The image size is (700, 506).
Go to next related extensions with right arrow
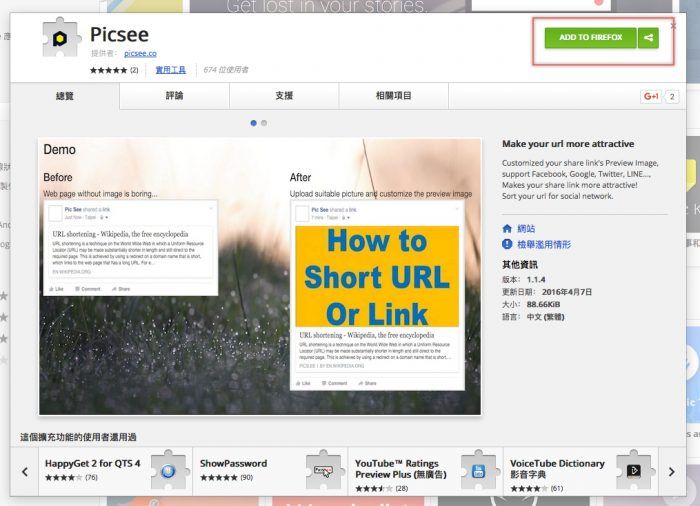[671, 472]
